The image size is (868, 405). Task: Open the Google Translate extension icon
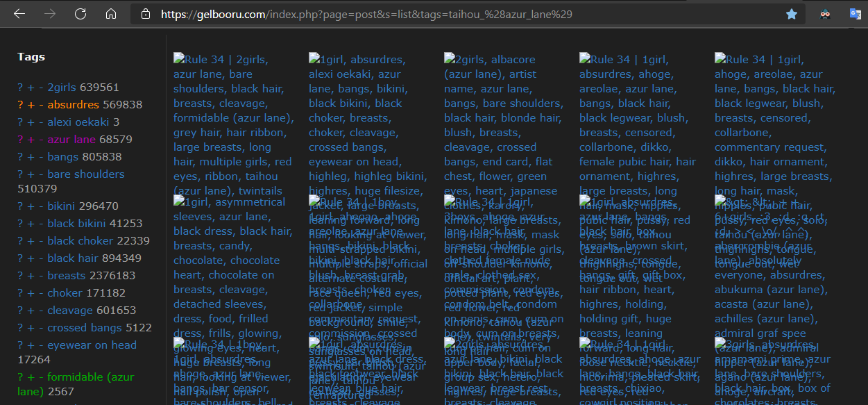(855, 13)
